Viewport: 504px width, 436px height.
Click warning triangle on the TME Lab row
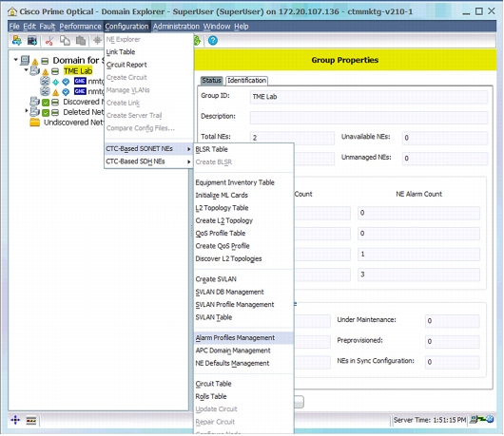click(46, 71)
